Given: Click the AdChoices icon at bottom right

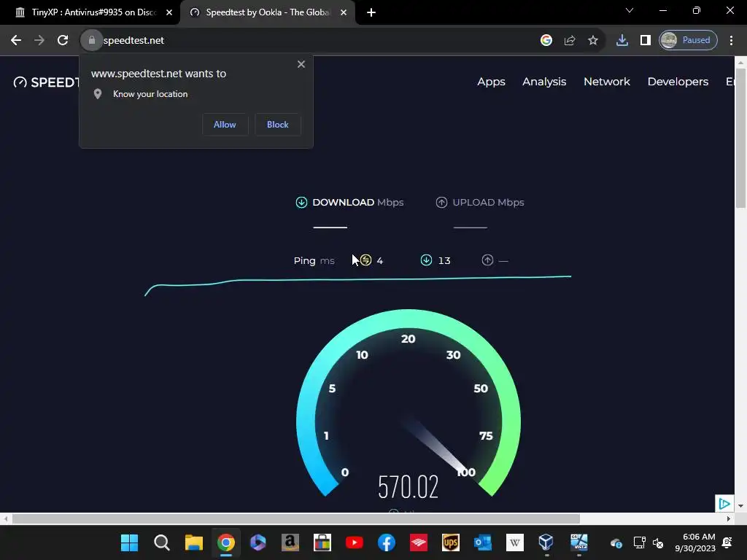Looking at the screenshot, I should coord(724,503).
